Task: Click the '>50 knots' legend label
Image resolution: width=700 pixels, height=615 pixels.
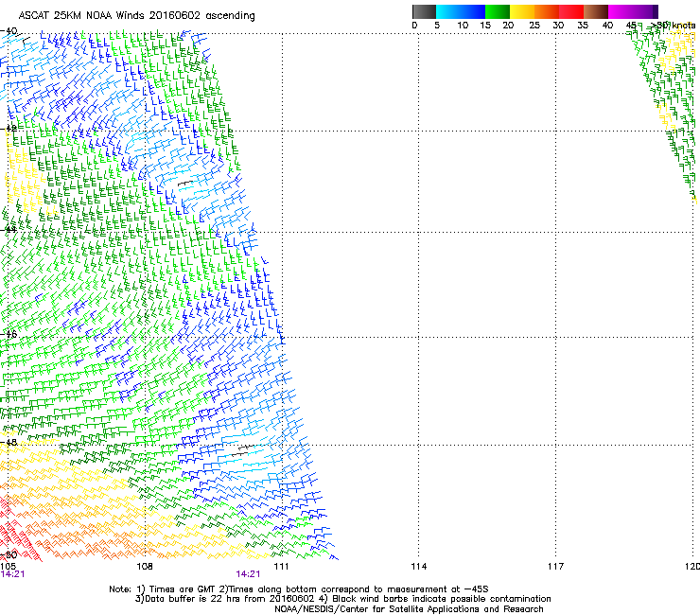Action: (x=674, y=26)
